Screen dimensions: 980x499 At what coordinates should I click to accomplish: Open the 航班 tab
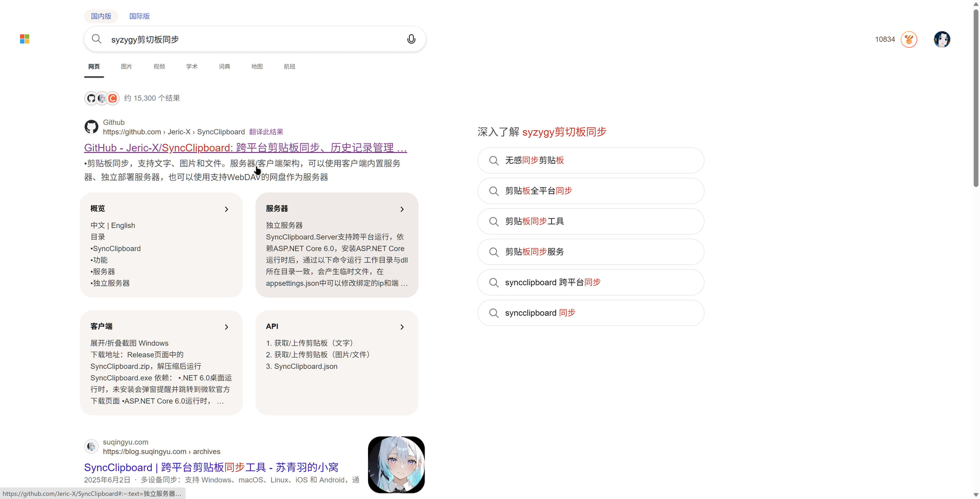click(290, 67)
